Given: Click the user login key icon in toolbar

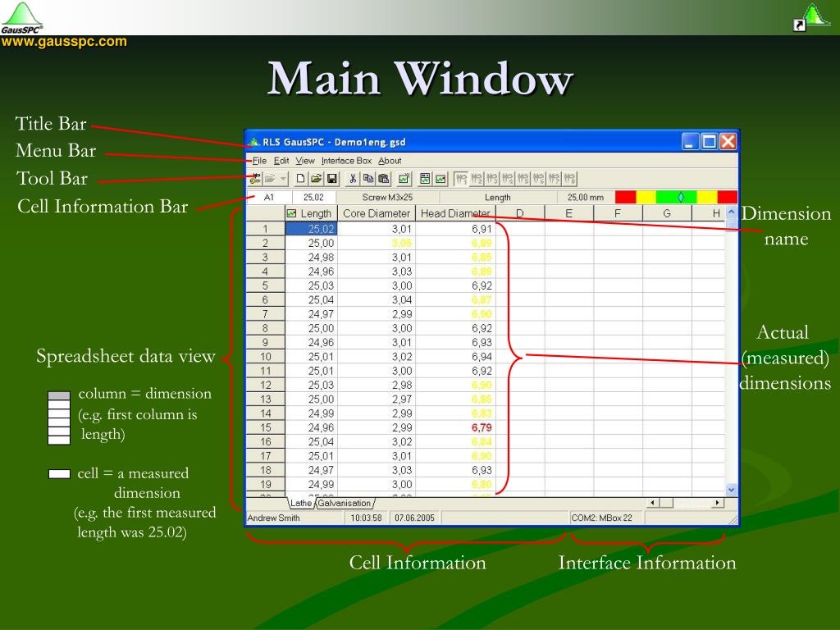Looking at the screenshot, I should click(255, 178).
